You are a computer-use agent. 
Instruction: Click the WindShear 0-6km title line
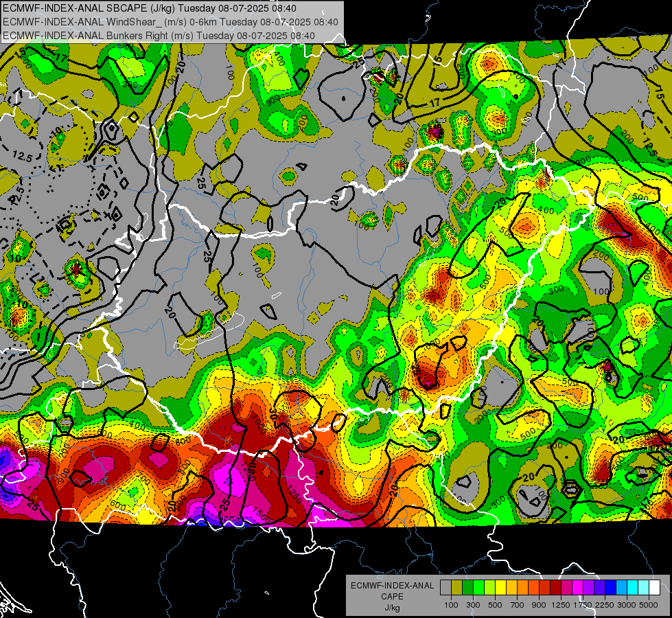170,22
